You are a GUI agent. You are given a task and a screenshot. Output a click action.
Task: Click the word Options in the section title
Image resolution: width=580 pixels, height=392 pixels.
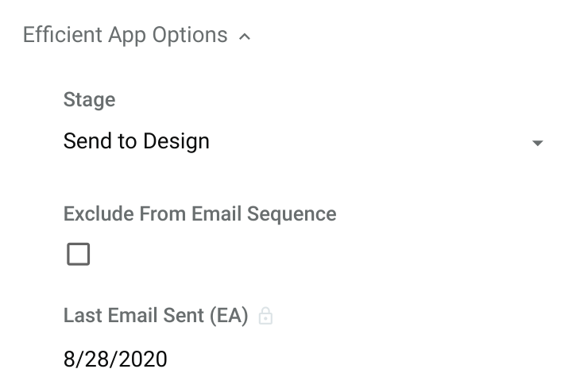[x=190, y=36]
